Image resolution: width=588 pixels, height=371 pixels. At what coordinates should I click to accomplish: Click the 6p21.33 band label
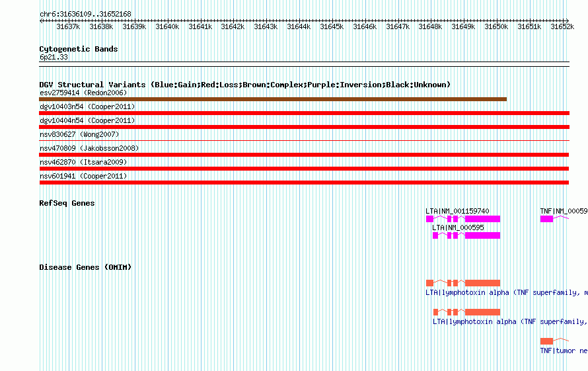(x=54, y=57)
